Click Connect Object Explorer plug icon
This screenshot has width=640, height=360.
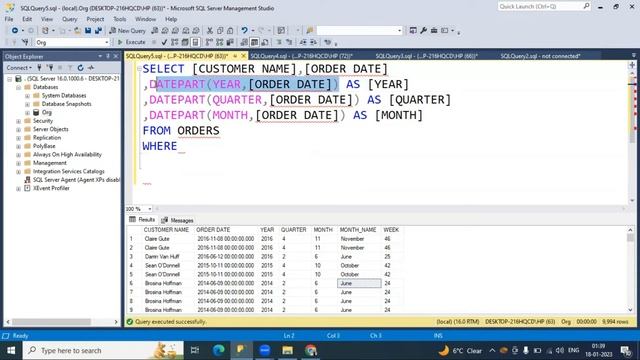point(40,68)
